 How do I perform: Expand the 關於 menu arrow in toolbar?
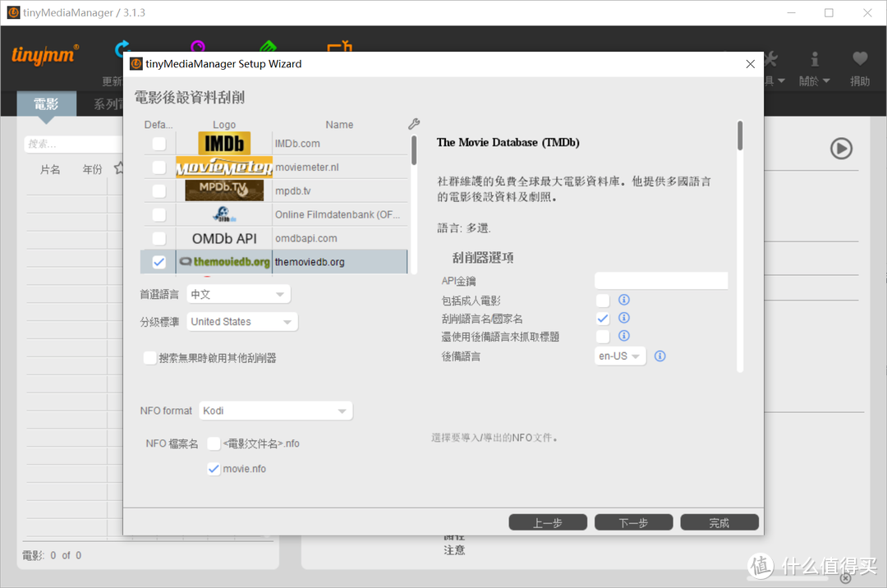click(x=826, y=80)
